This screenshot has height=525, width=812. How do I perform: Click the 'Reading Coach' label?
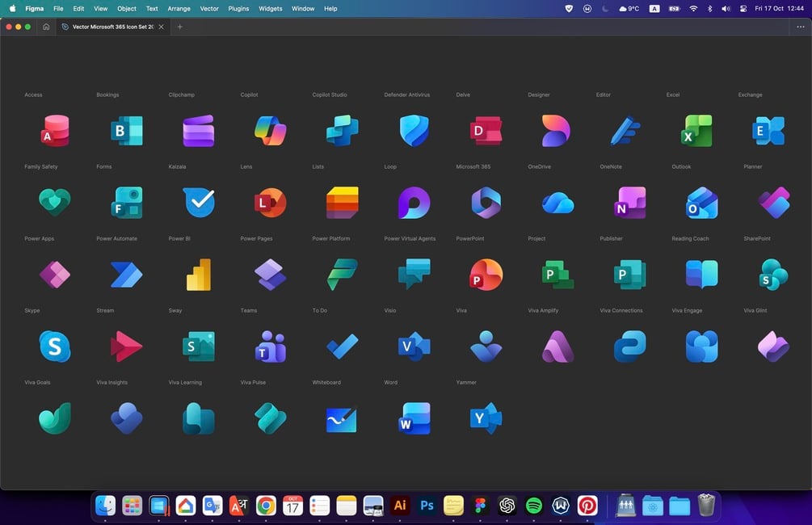[690, 239]
